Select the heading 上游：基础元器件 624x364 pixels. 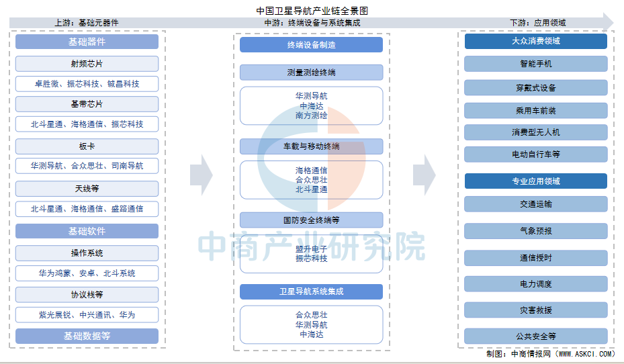click(x=87, y=23)
